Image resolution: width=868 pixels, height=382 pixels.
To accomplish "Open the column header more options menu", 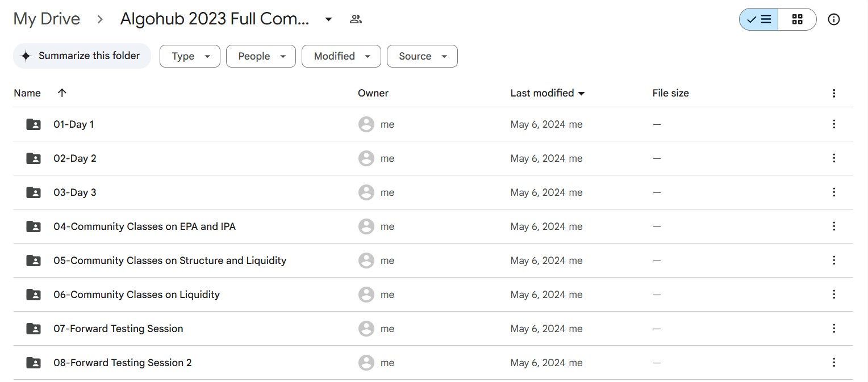I will point(834,93).
